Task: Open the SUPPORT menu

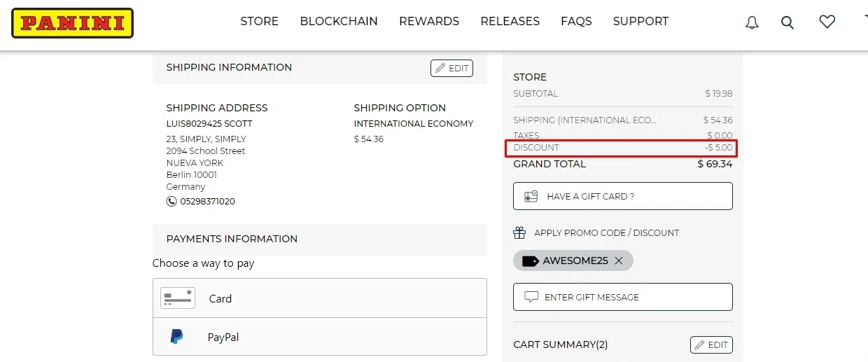Action: pyautogui.click(x=641, y=21)
